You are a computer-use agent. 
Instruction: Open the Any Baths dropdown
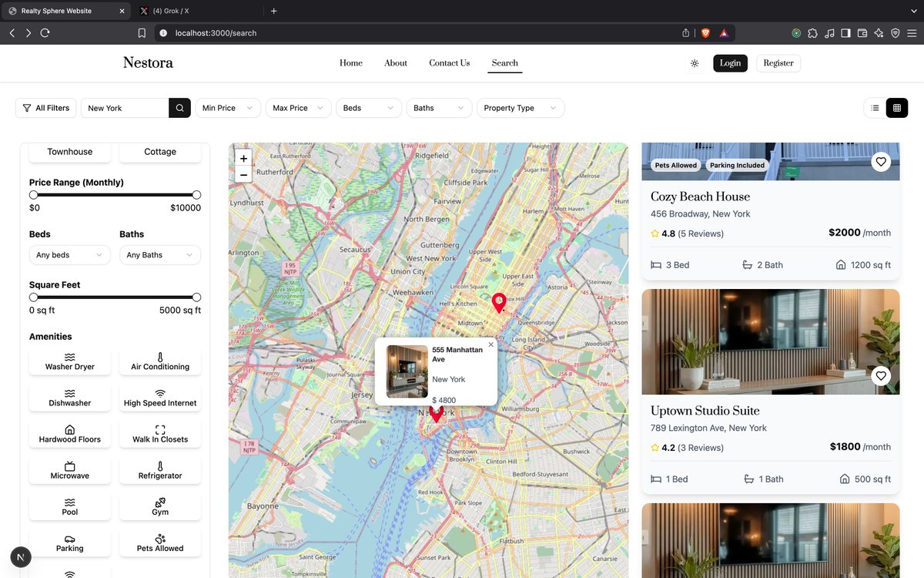click(x=160, y=255)
